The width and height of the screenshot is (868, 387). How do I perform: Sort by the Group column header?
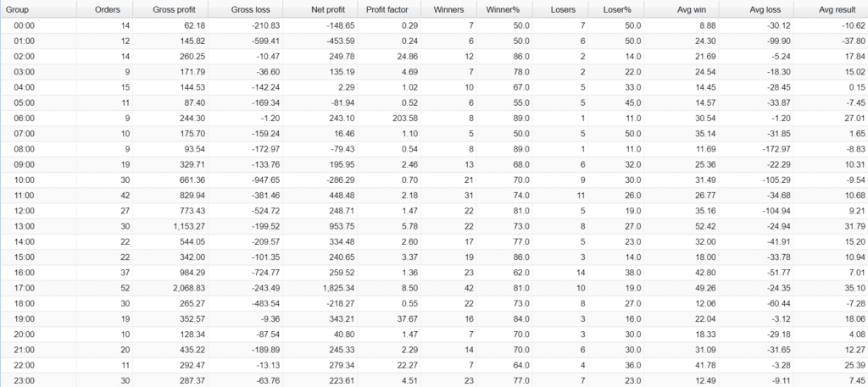37,9
